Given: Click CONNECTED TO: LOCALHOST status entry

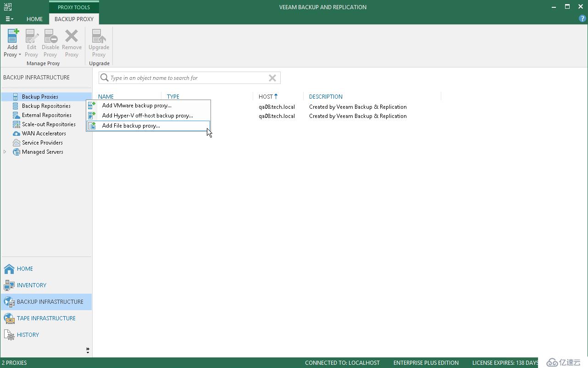Looking at the screenshot, I should [342, 363].
